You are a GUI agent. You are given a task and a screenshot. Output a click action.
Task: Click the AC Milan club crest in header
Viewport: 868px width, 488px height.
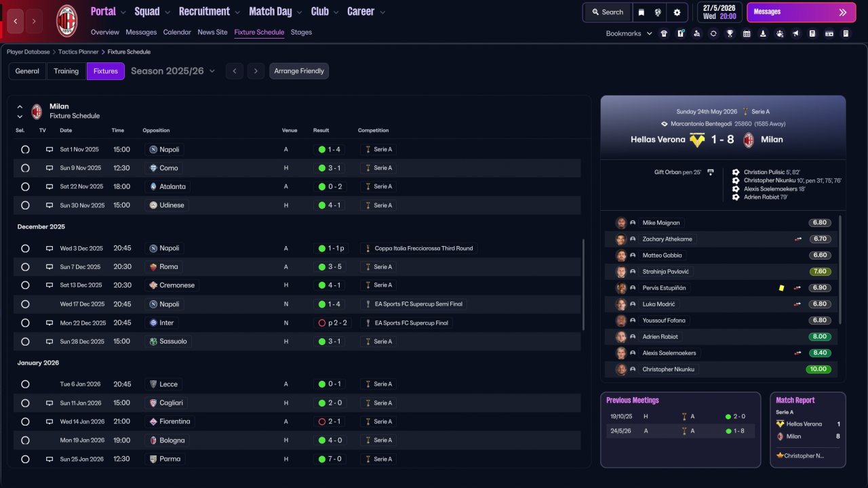[66, 20]
